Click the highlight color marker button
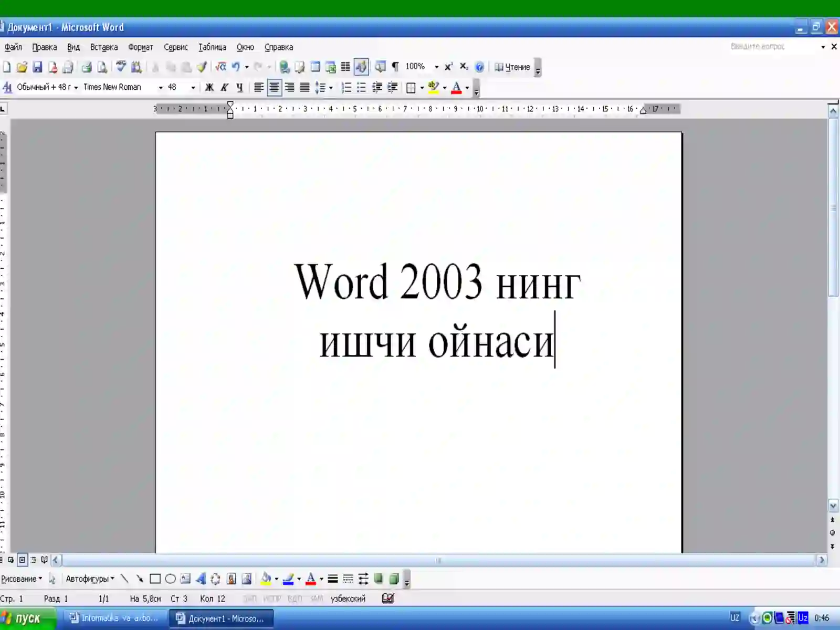The height and width of the screenshot is (630, 840). pyautogui.click(x=433, y=88)
